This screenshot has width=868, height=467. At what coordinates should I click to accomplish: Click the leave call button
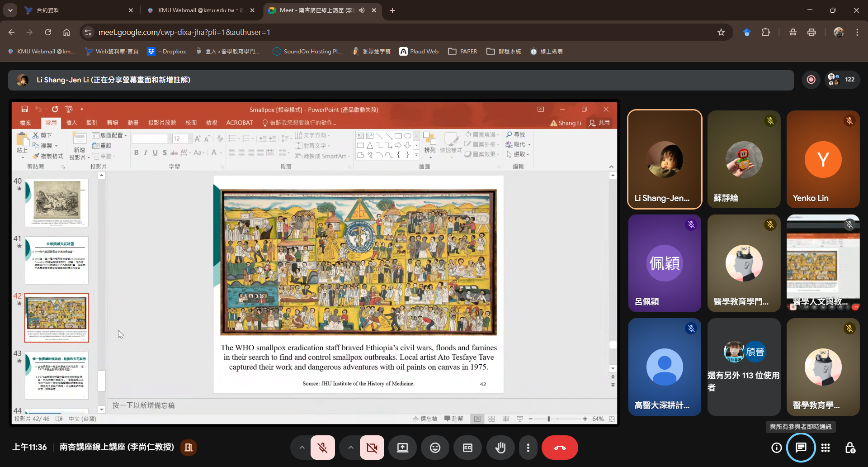coord(560,448)
